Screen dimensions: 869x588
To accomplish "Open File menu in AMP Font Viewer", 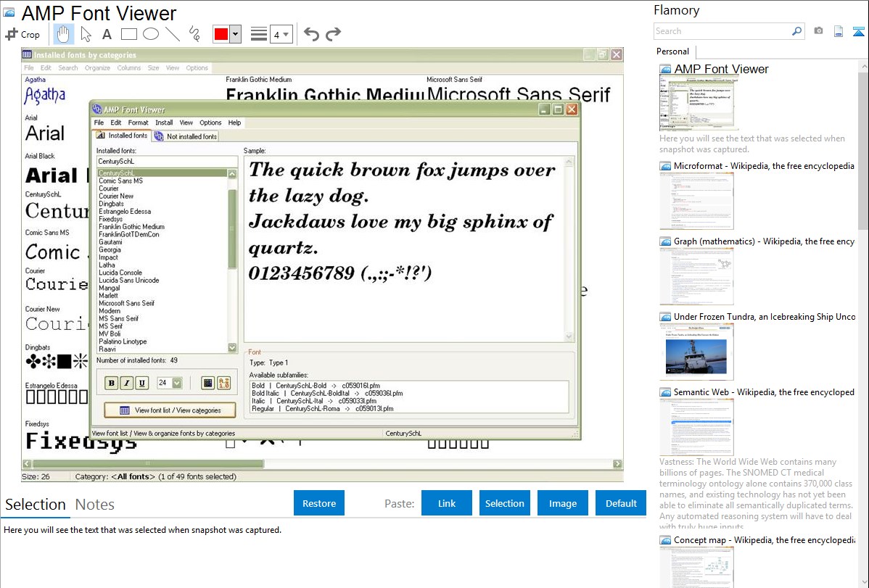I will (99, 123).
